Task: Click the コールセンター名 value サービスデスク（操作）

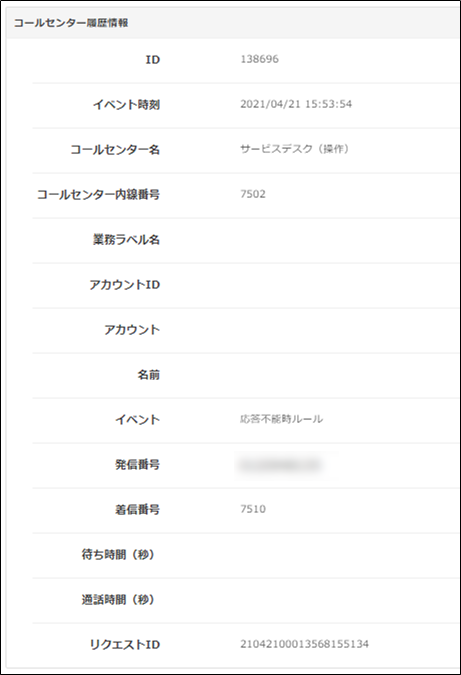Action: point(294,149)
